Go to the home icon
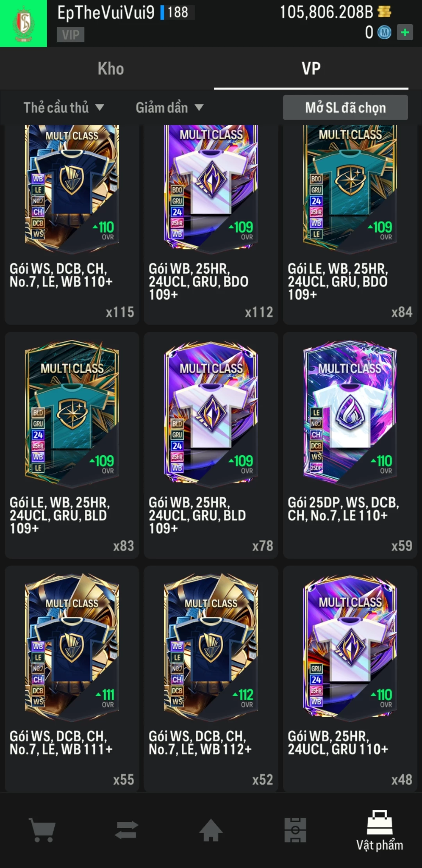422x868 pixels. 211,830
